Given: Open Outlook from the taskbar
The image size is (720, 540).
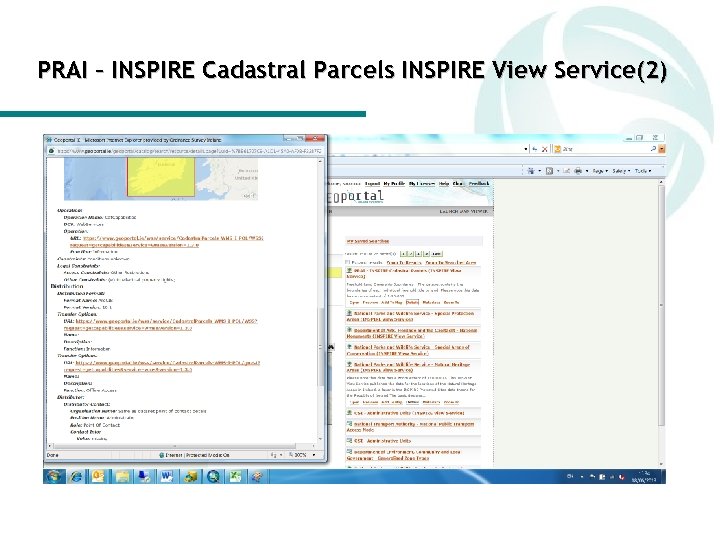Looking at the screenshot, I should 98,477.
